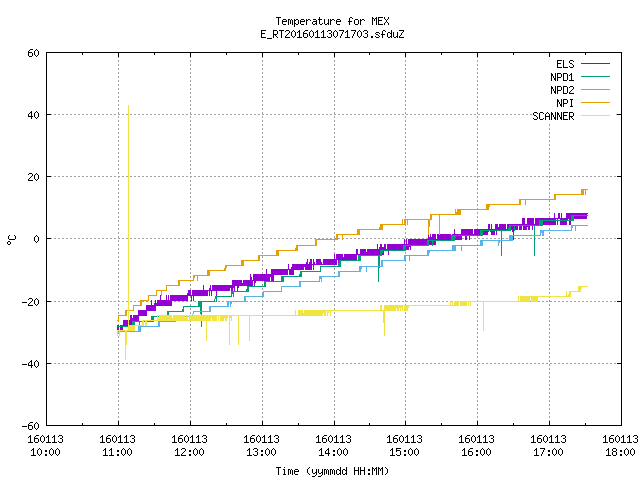Click the y-axis label 20
The width and height of the screenshot is (640, 480).
[33, 177]
